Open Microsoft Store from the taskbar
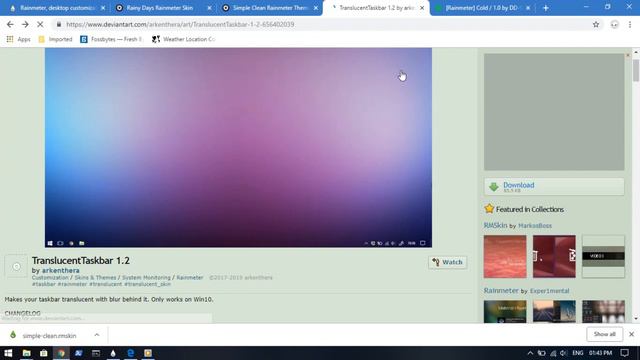 point(44,353)
